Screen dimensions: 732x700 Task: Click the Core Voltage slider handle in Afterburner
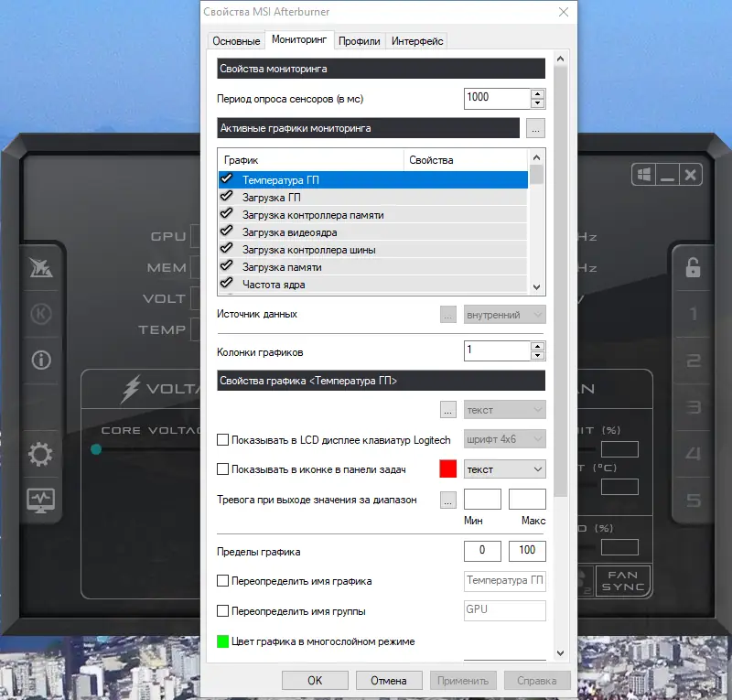[96, 449]
